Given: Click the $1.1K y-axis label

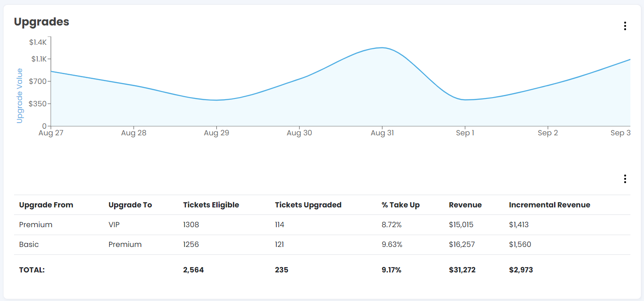Looking at the screenshot, I should (x=38, y=59).
